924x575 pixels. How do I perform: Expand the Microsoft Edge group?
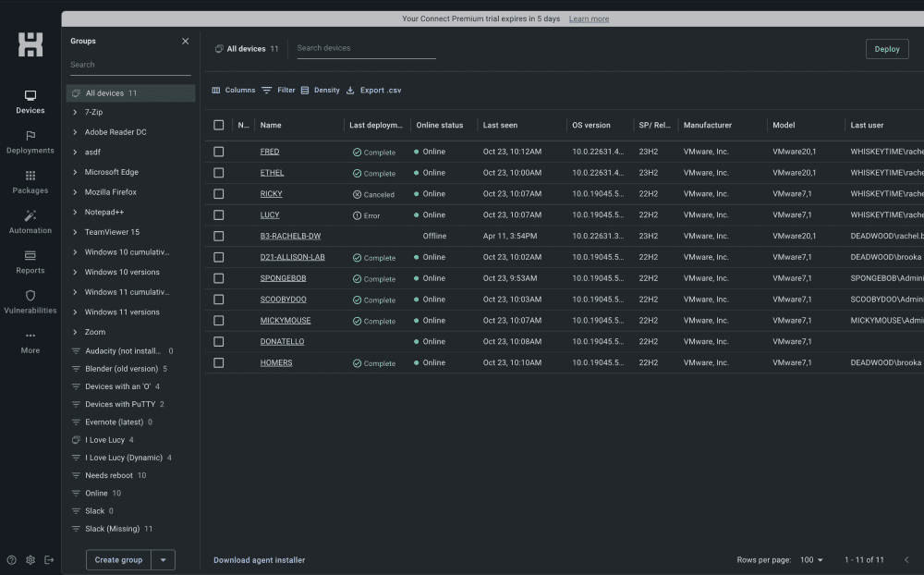[75, 172]
